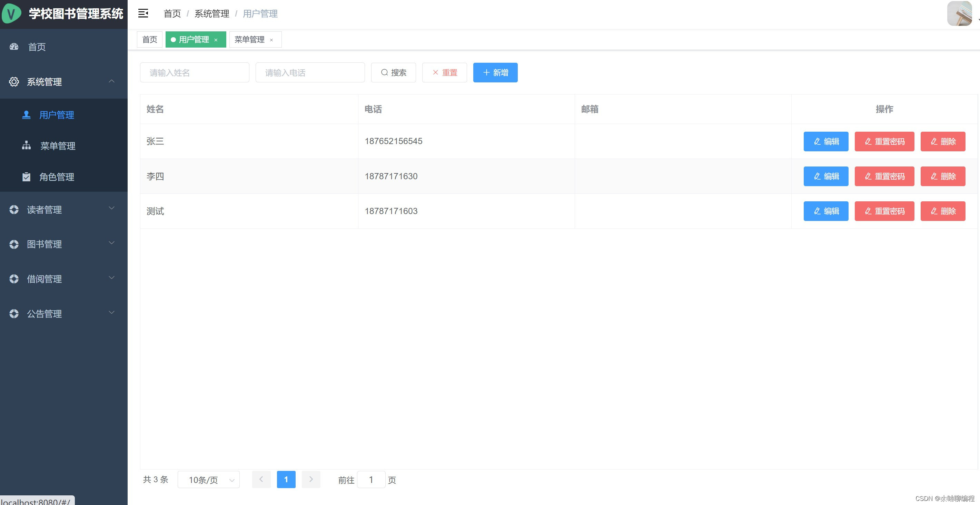The image size is (980, 505).
Task: Click the hamburger sidebar collapse icon
Action: [x=143, y=14]
